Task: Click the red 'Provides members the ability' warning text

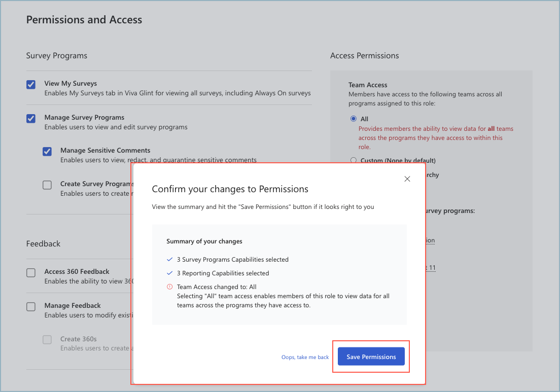Action: click(x=436, y=138)
